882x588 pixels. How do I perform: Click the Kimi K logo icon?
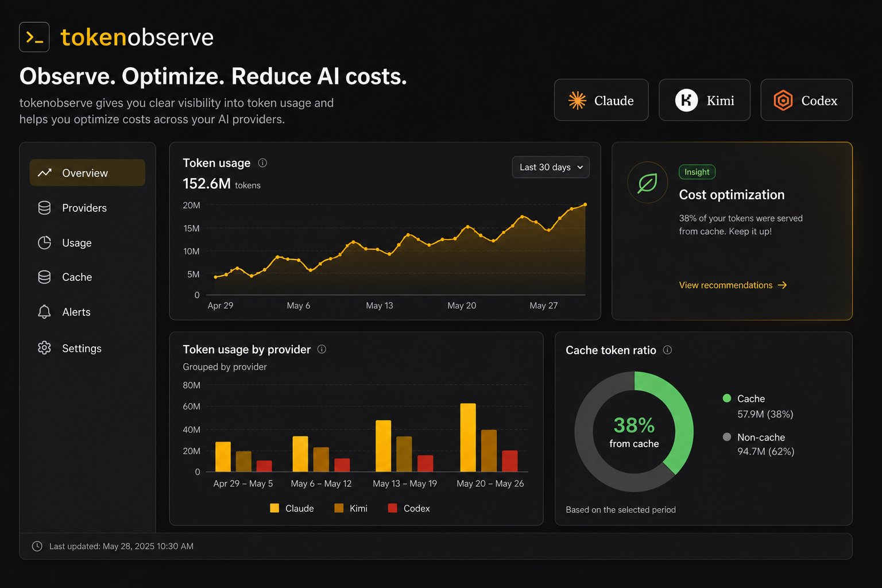pos(686,100)
